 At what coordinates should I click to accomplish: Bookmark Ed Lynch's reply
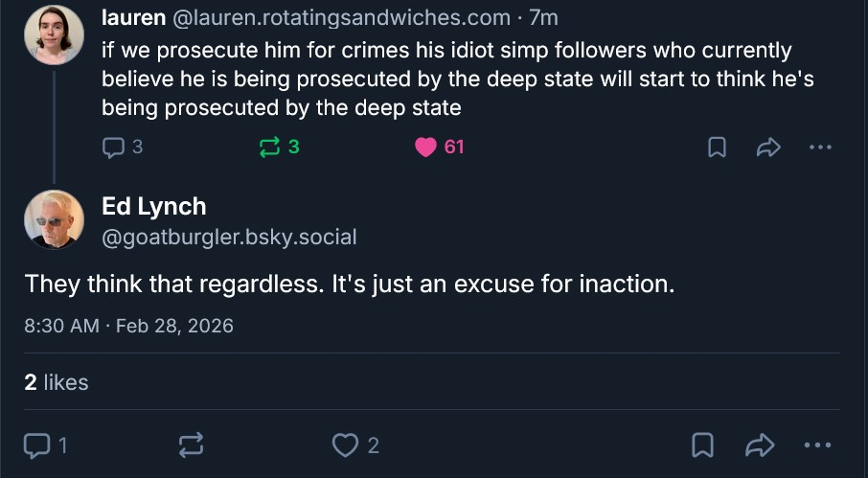click(x=702, y=444)
